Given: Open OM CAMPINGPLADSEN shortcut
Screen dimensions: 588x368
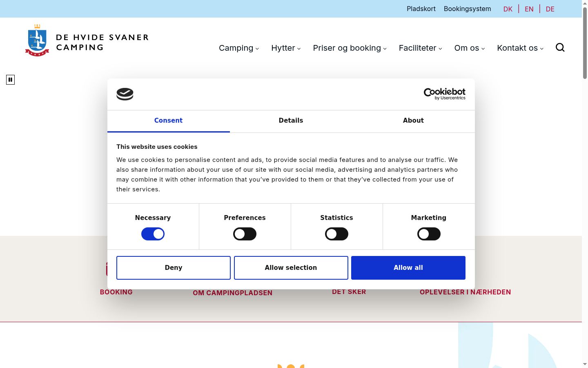Looking at the screenshot, I should 233,293.
